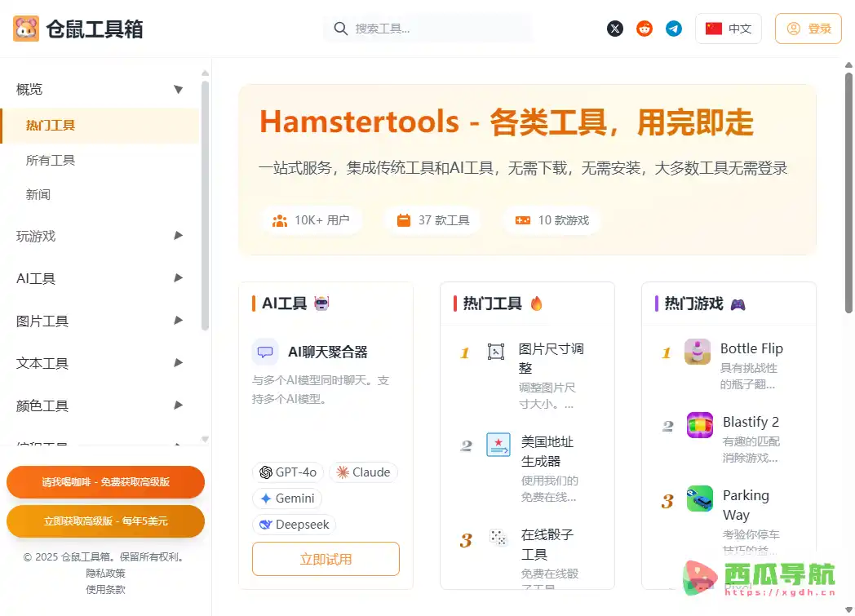Click the 美国地址生成器 icon

pyautogui.click(x=498, y=445)
